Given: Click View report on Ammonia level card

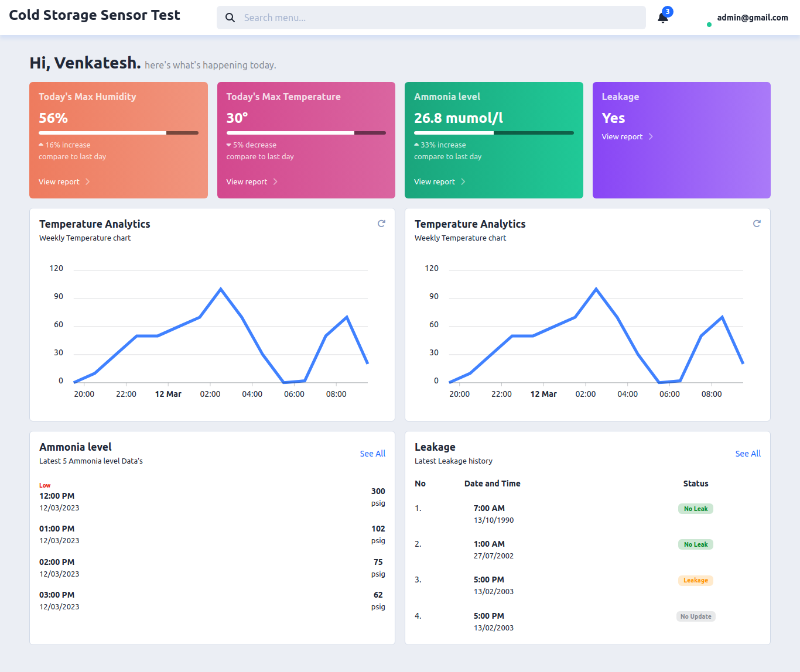Looking at the screenshot, I should pos(435,181).
